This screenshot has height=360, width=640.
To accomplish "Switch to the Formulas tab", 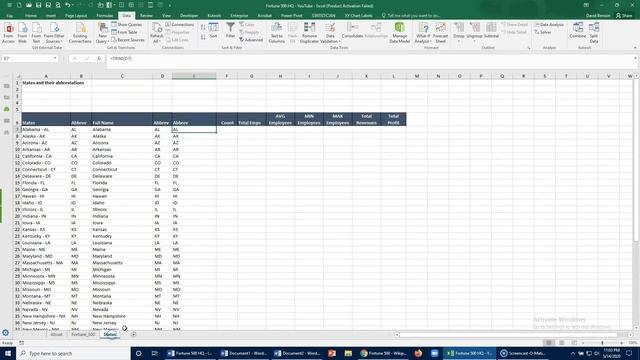I will click(104, 16).
